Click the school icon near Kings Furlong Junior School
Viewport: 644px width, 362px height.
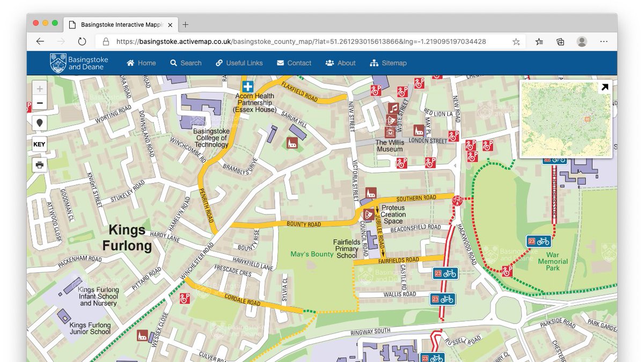pyautogui.click(x=142, y=336)
